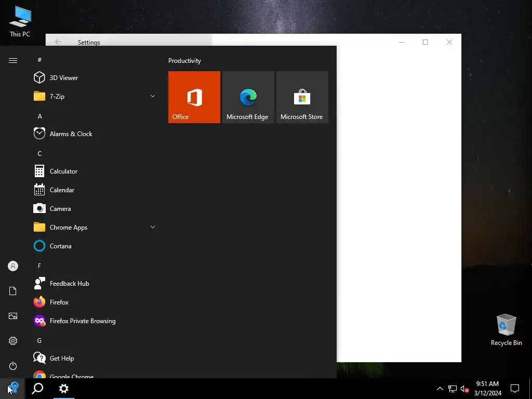Click the letter G section header
This screenshot has width=532, height=399.
tap(39, 340)
